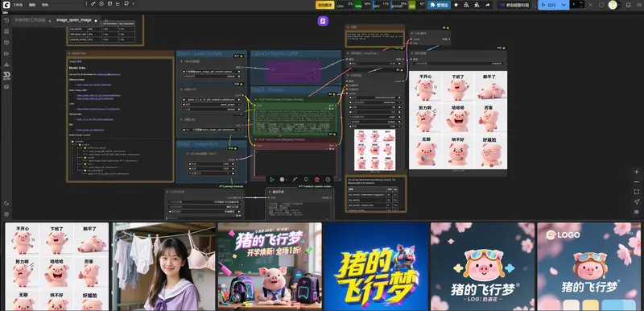Click the user avatar in top bar
Viewport: 644px width, 311px height.
coord(612,5)
